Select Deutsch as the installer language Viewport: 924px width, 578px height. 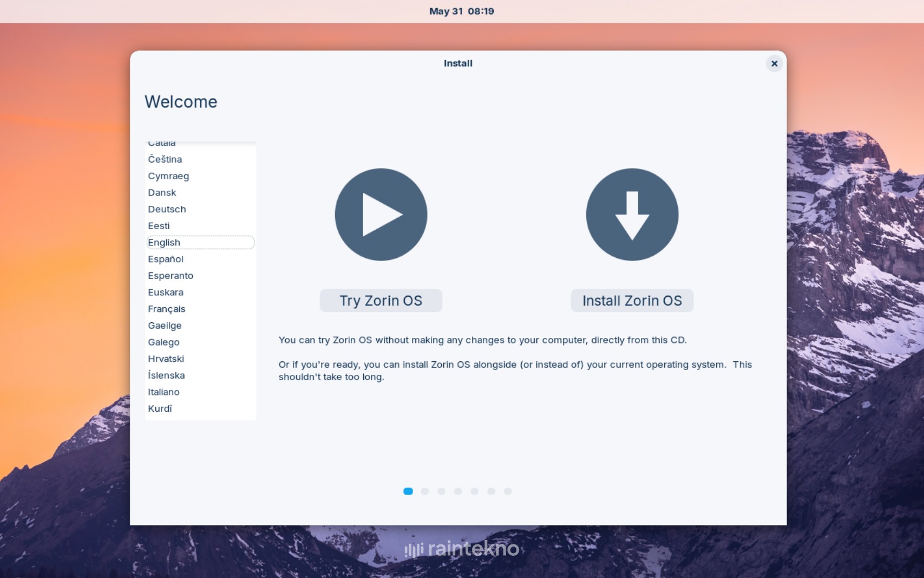point(167,209)
